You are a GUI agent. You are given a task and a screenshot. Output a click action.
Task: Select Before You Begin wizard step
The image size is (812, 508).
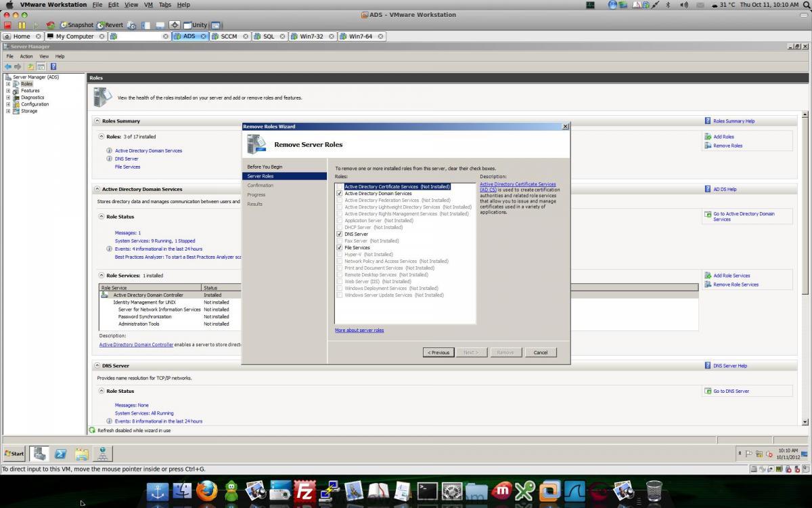point(265,167)
